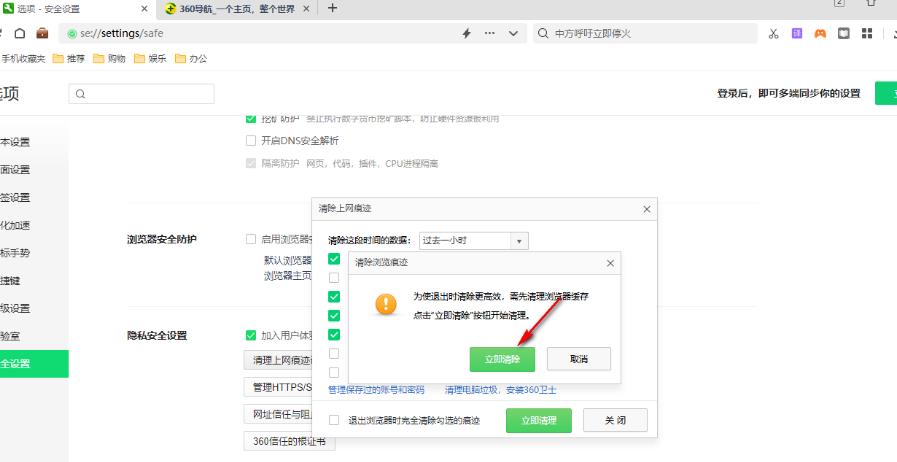This screenshot has height=462, width=897.
Task: Click the site security icon before se://settings/safe
Action: pos(72,34)
